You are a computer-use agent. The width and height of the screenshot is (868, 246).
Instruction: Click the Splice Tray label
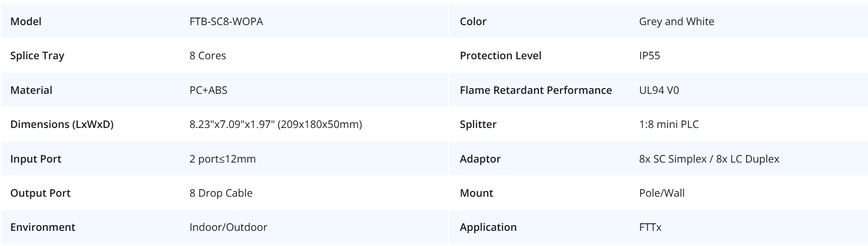[x=37, y=55]
